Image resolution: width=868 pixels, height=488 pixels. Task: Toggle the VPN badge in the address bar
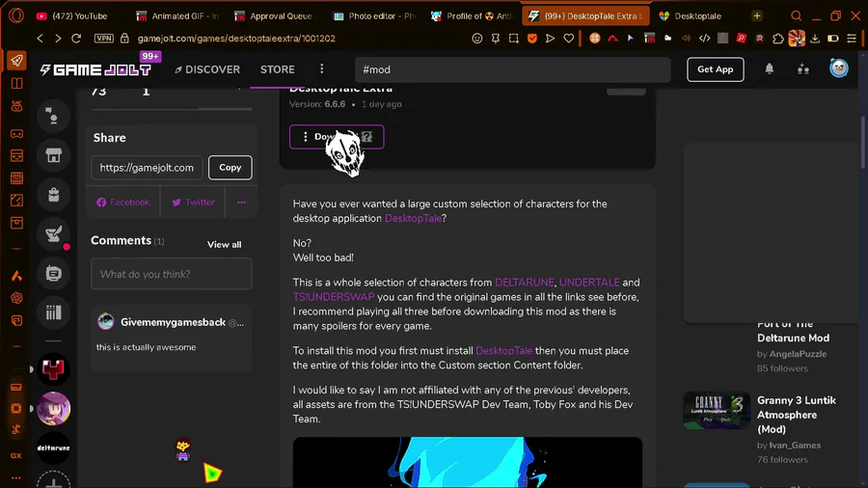point(103,39)
